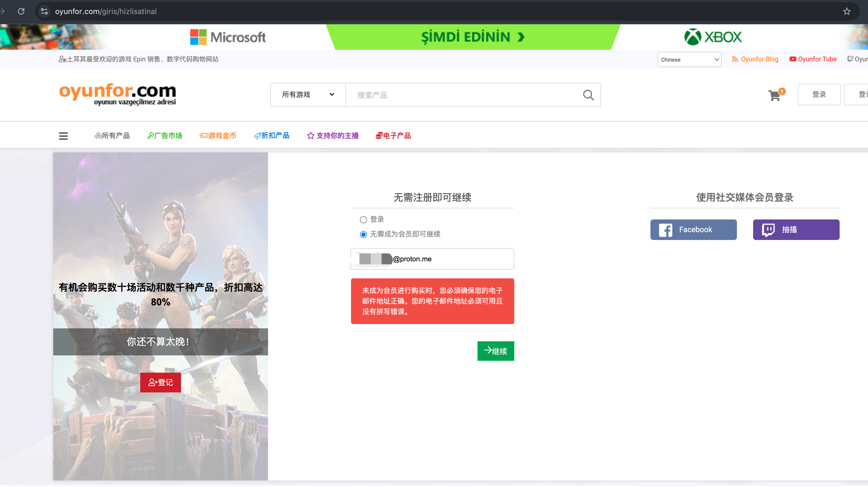Click the magnifying glass search icon

pyautogui.click(x=588, y=95)
